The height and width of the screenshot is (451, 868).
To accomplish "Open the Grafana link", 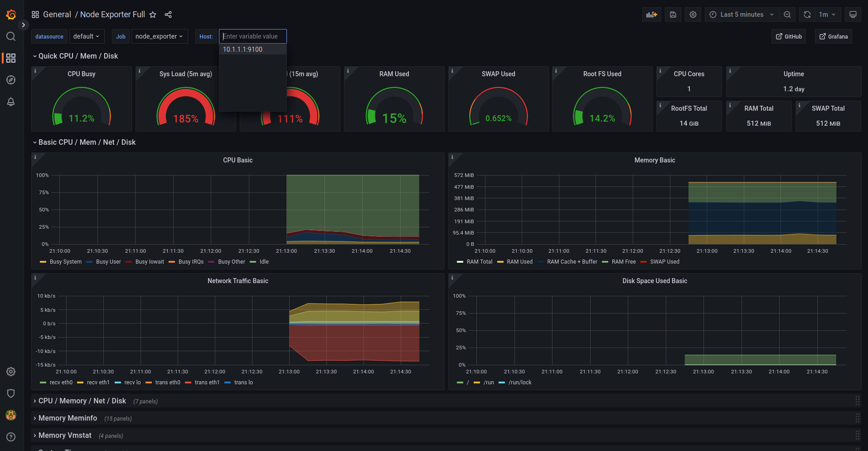I will (x=834, y=36).
